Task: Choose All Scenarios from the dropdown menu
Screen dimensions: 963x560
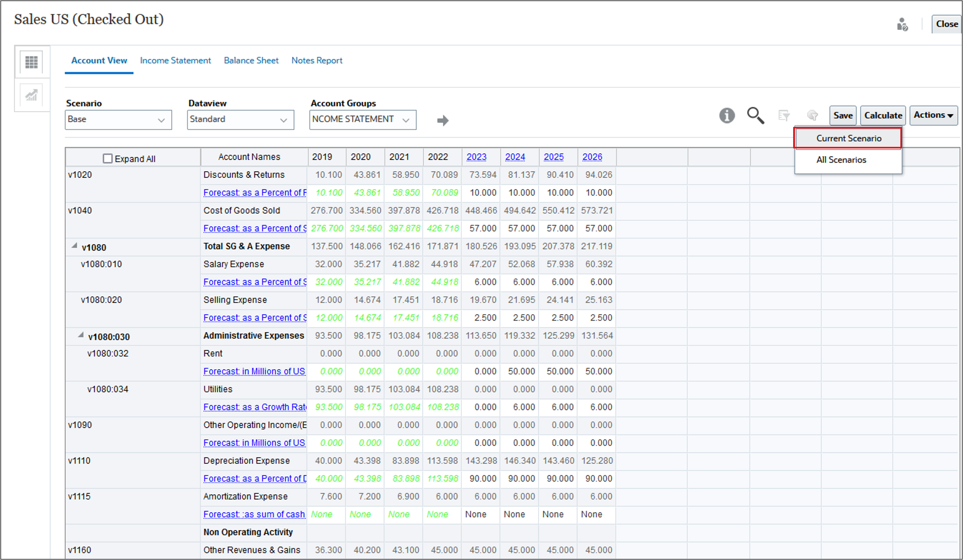Action: (841, 160)
